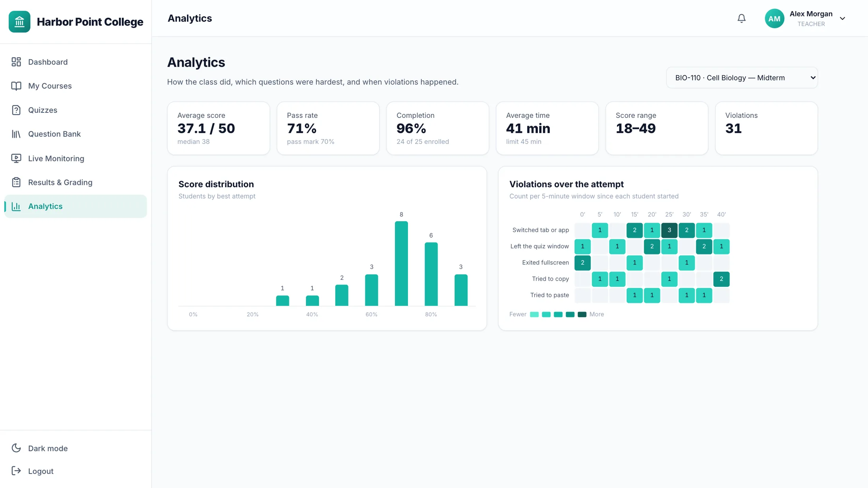Screen dimensions: 868x488
Task: Click the Results & Grading clipboard icon
Action: coord(16,182)
